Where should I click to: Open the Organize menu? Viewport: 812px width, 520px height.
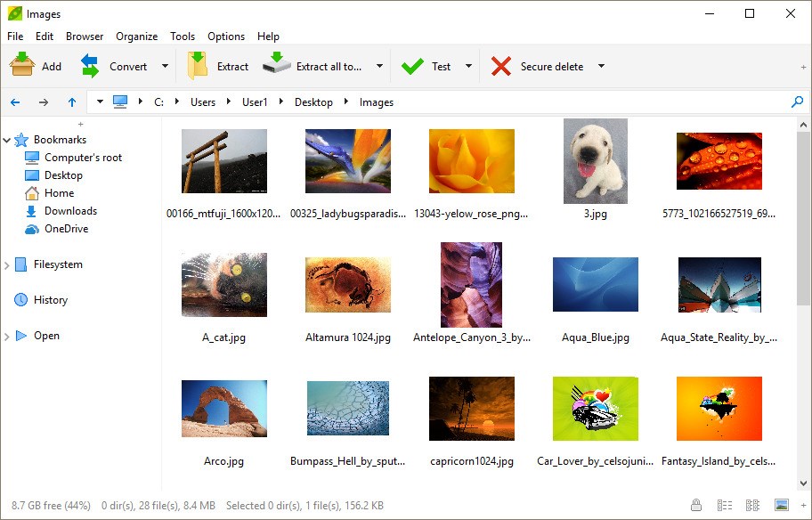tap(136, 37)
